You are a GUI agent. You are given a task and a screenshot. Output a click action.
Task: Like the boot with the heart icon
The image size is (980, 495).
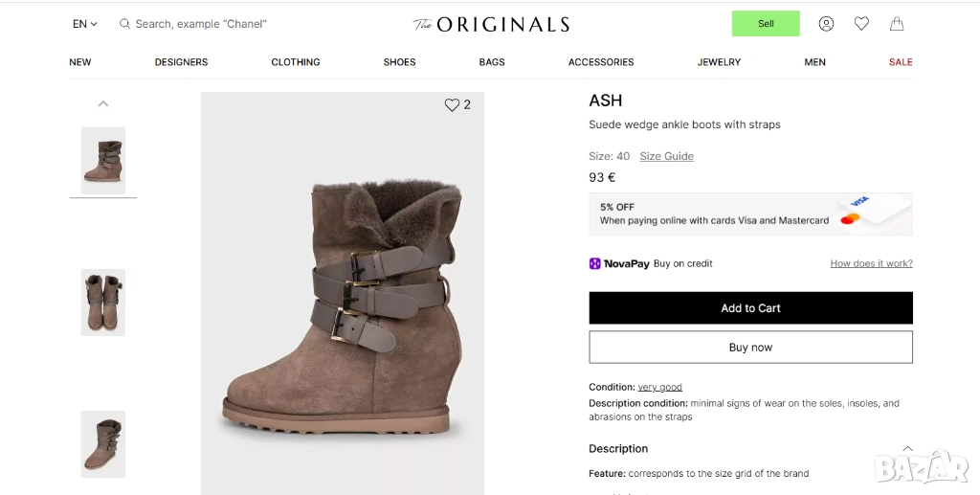(x=452, y=105)
